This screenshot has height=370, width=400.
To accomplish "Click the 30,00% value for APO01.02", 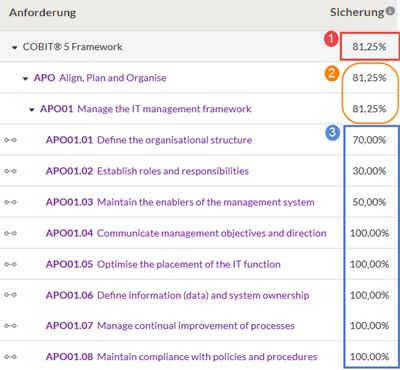I will point(369,171).
